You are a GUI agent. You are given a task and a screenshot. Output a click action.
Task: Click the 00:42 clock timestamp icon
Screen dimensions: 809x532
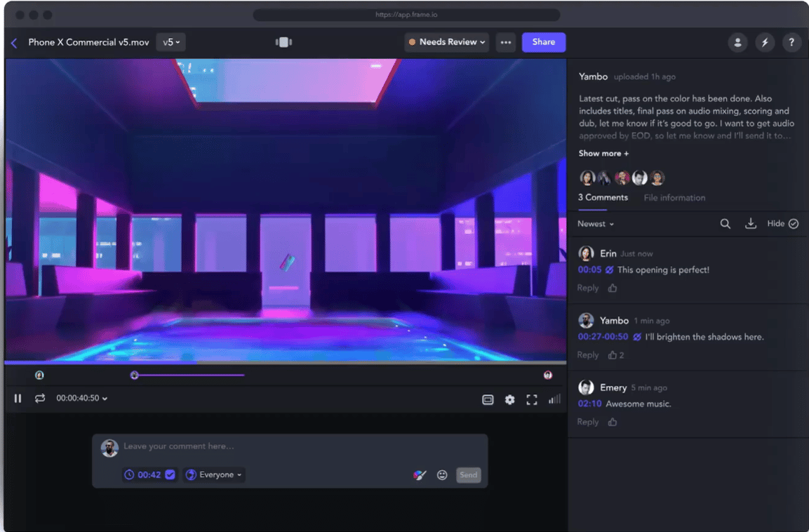click(129, 474)
